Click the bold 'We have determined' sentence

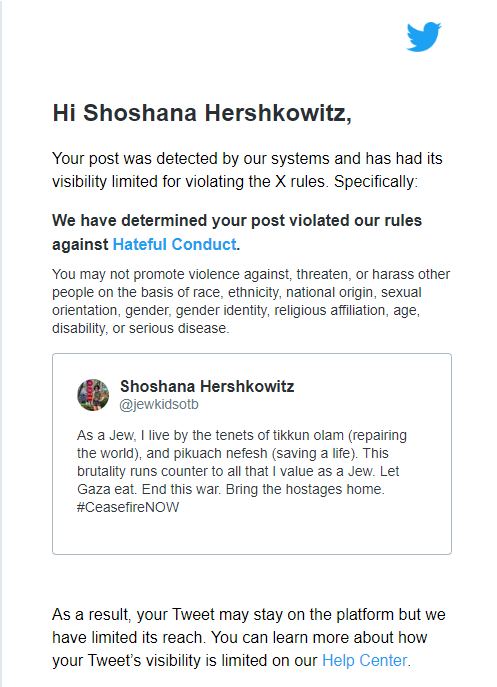237,232
